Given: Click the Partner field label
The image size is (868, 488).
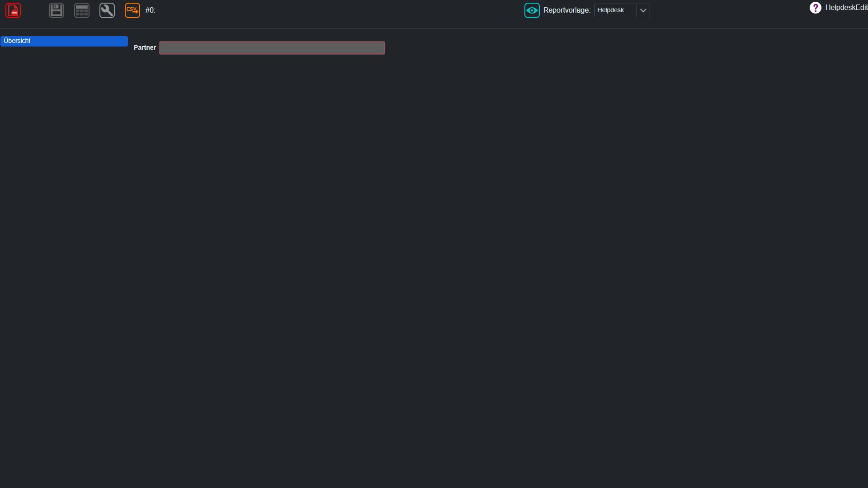Looking at the screenshot, I should (x=145, y=47).
